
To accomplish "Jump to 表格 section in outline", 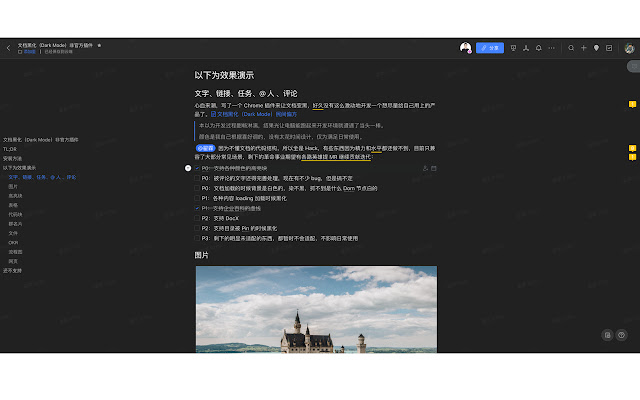I will (13, 205).
